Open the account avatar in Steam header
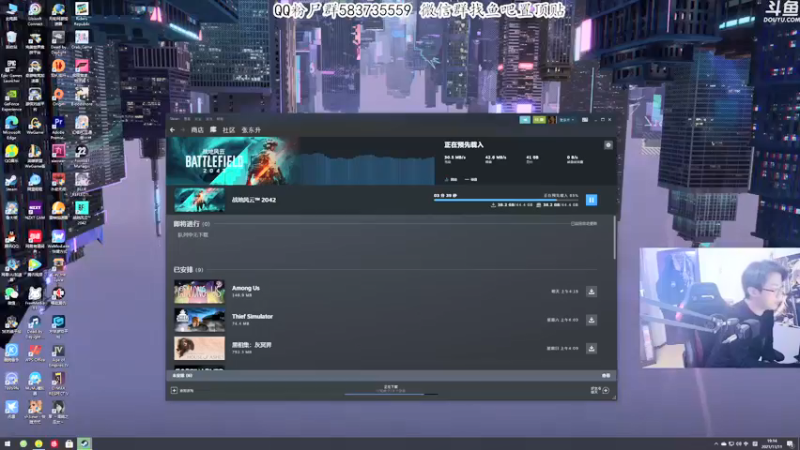 [552, 119]
